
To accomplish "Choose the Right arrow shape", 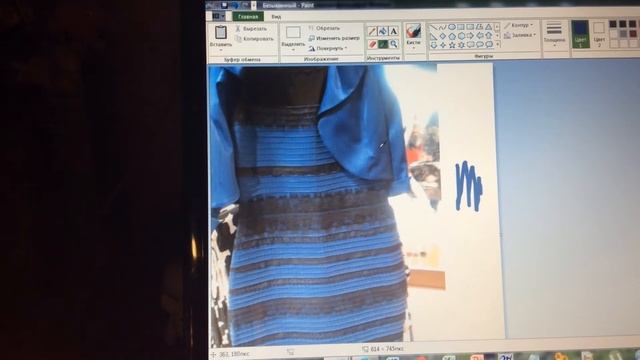I will click(470, 36).
